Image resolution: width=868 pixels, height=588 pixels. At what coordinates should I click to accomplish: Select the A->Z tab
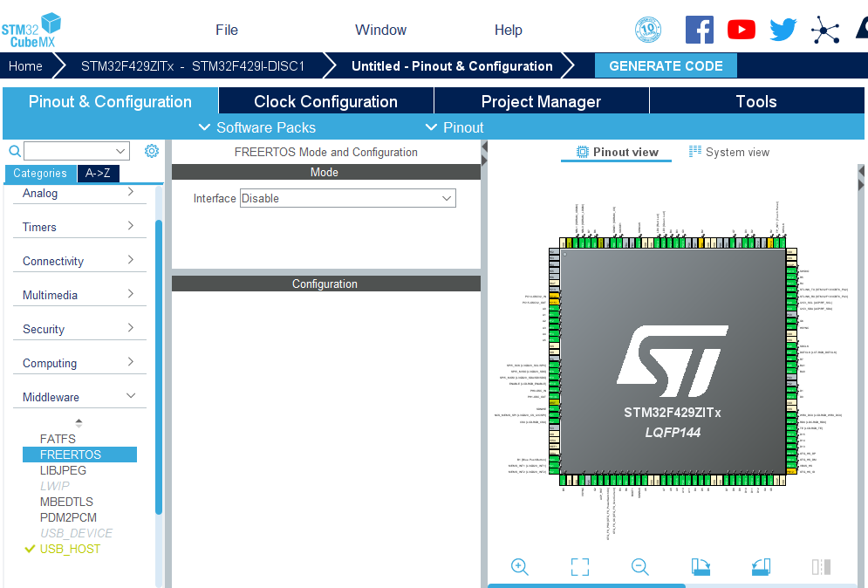coord(98,174)
